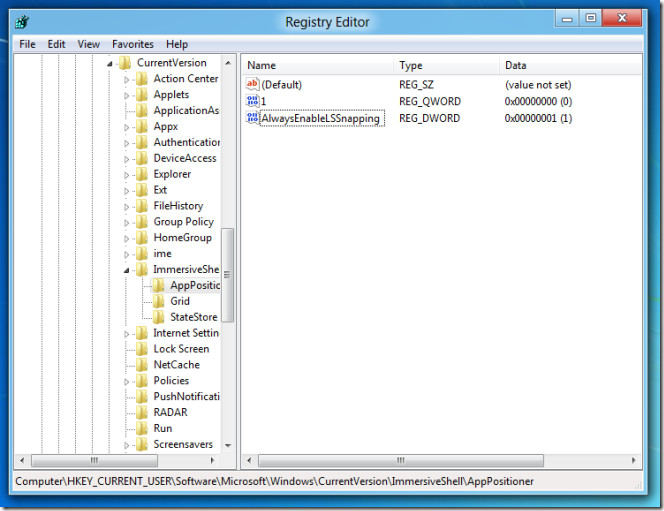Click the Appx folder icon
The height and width of the screenshot is (511, 664).
[142, 126]
